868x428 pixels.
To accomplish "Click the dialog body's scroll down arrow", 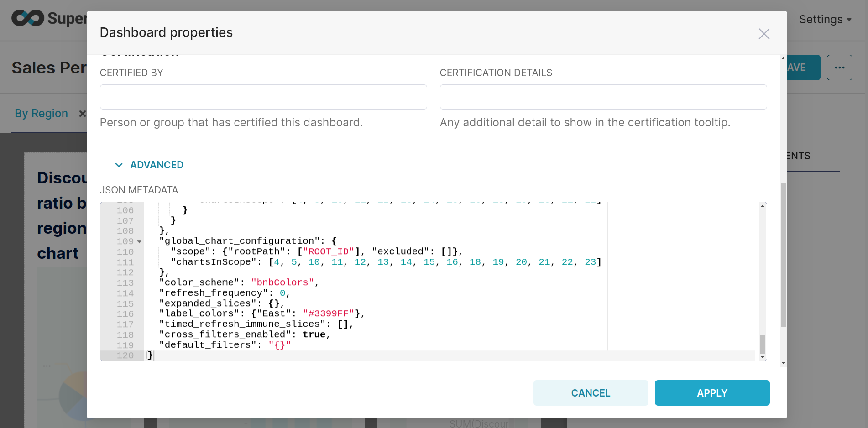I will point(783,364).
